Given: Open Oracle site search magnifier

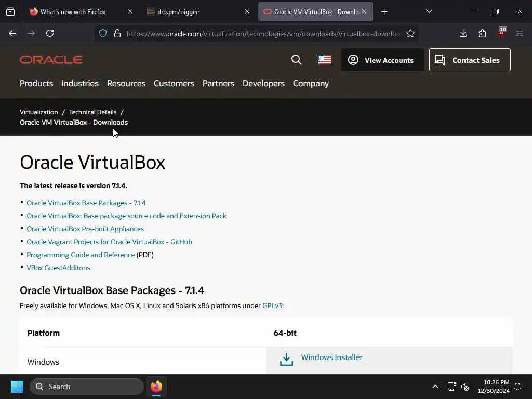Looking at the screenshot, I should click(x=296, y=60).
